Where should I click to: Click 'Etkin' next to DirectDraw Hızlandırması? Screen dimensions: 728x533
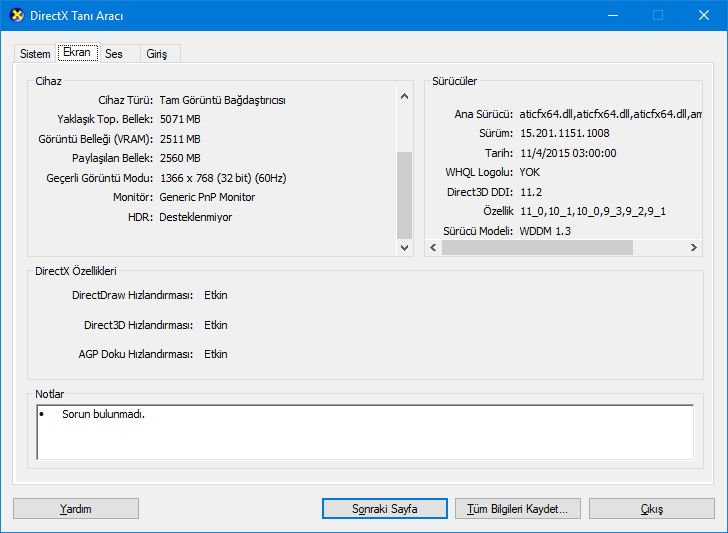pos(216,295)
